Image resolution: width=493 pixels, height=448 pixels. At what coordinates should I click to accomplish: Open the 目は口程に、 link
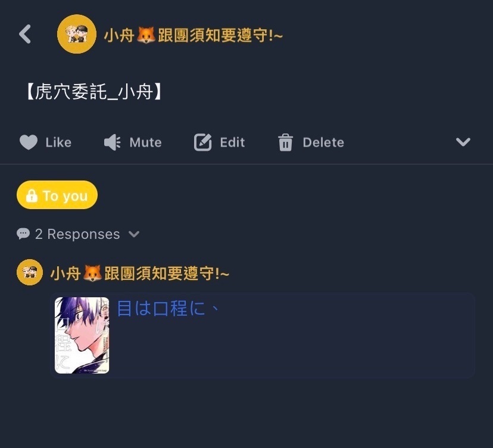[167, 308]
